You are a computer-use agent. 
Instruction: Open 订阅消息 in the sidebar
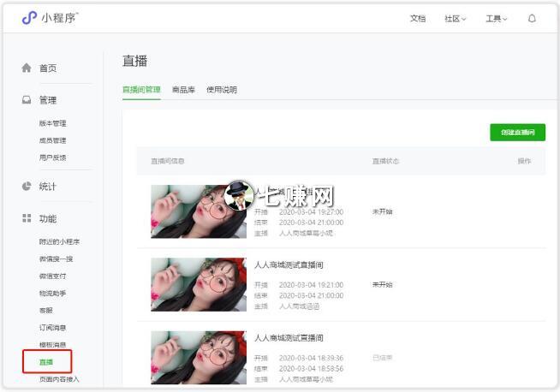[x=52, y=328]
